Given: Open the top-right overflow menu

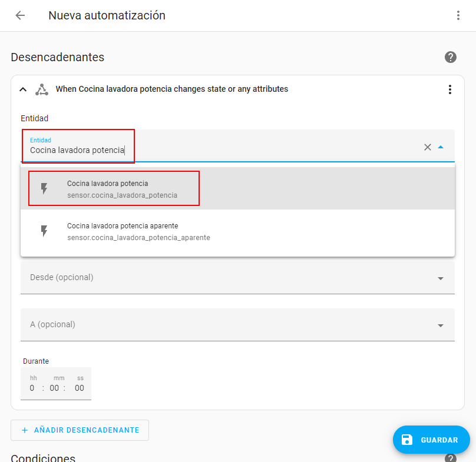Looking at the screenshot, I should (x=458, y=16).
